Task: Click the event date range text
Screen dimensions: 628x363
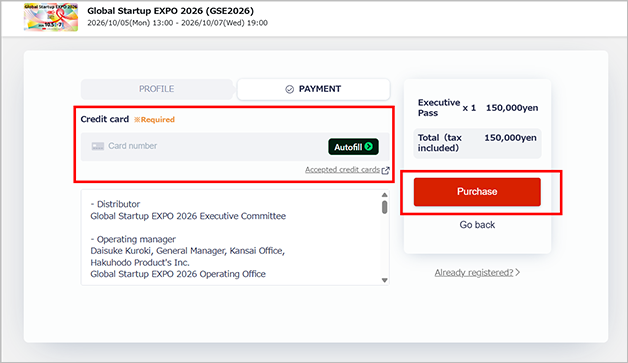Action: pyautogui.click(x=177, y=23)
